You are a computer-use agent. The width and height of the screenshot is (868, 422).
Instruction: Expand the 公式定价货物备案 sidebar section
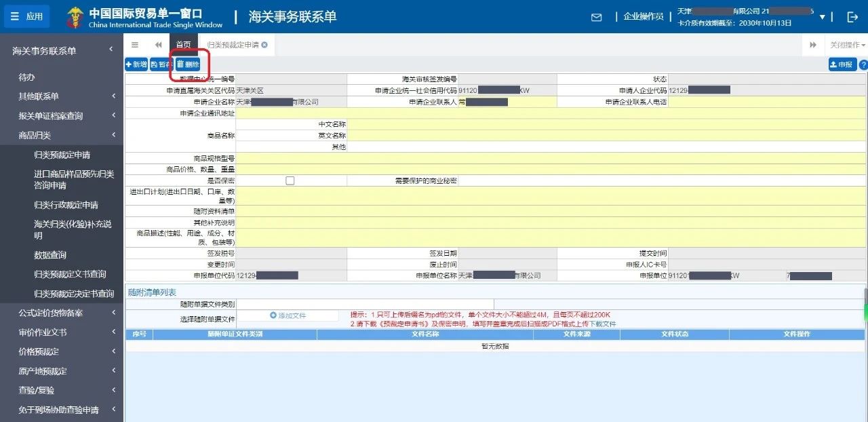point(61,313)
